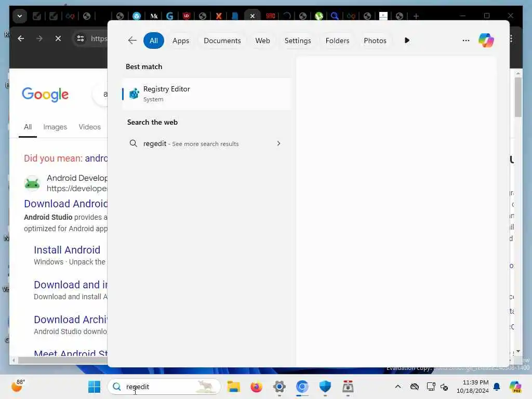Switch to the green uTorrent browser tab

click(318, 16)
